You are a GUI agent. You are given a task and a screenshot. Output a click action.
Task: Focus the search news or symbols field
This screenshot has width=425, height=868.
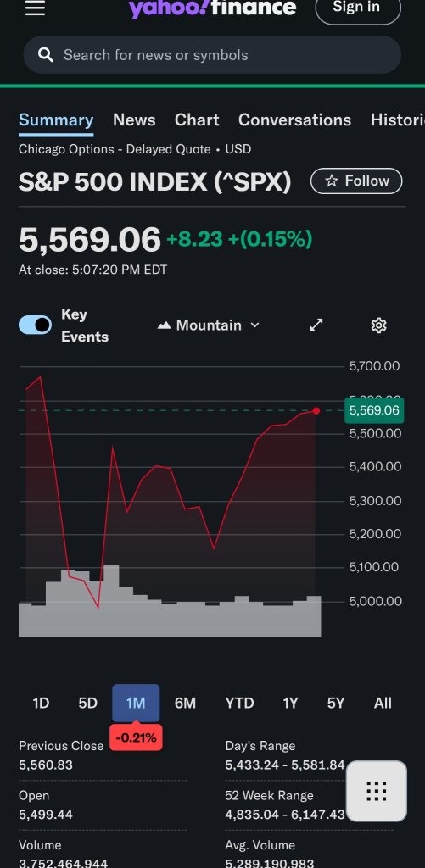point(212,55)
